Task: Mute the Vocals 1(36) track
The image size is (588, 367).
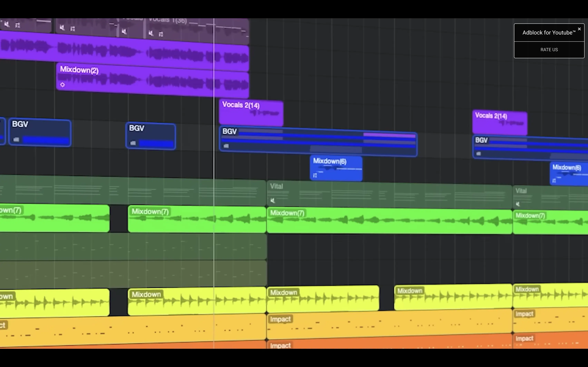Action: pos(151,33)
